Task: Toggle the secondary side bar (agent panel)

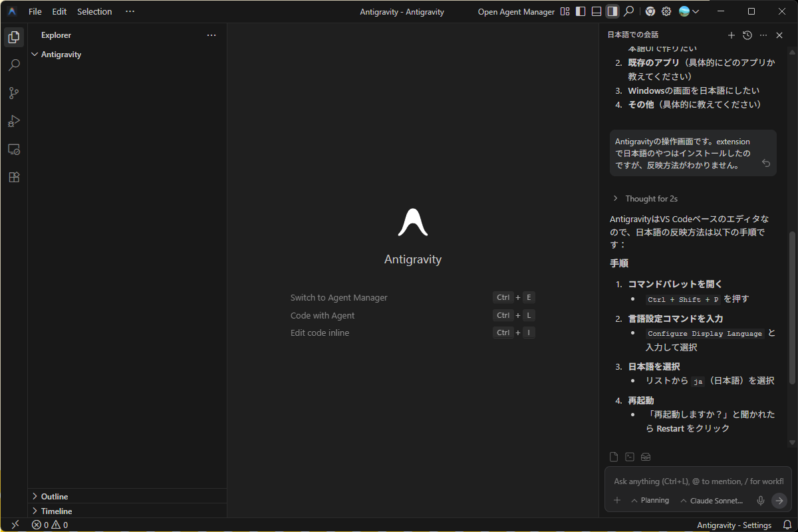Action: (612, 11)
